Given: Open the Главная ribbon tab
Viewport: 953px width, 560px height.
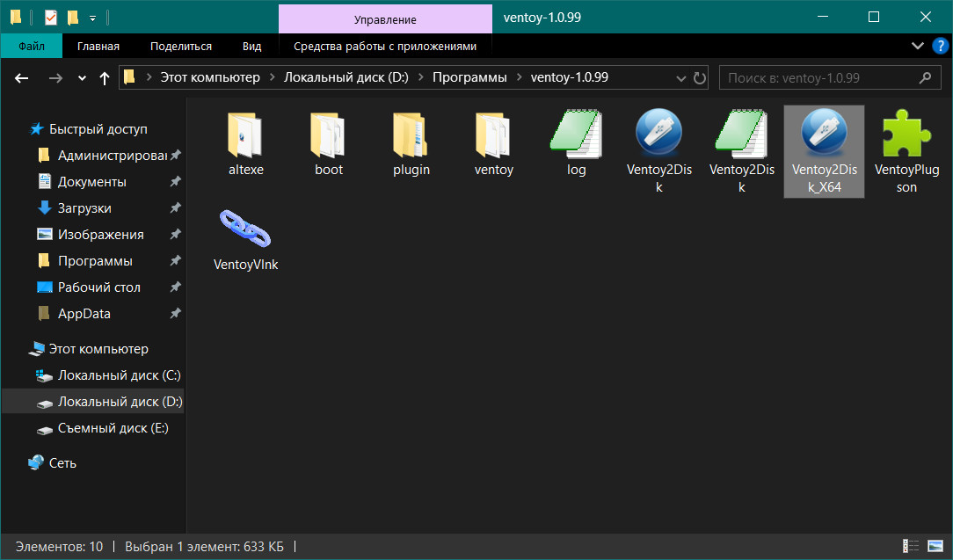Looking at the screenshot, I should coord(98,47).
